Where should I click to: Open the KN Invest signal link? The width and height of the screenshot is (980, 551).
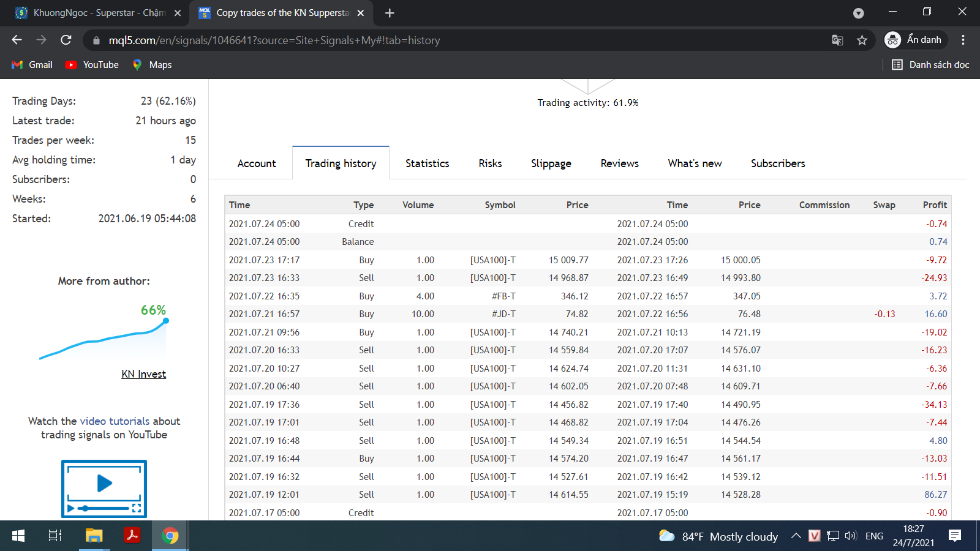143,374
